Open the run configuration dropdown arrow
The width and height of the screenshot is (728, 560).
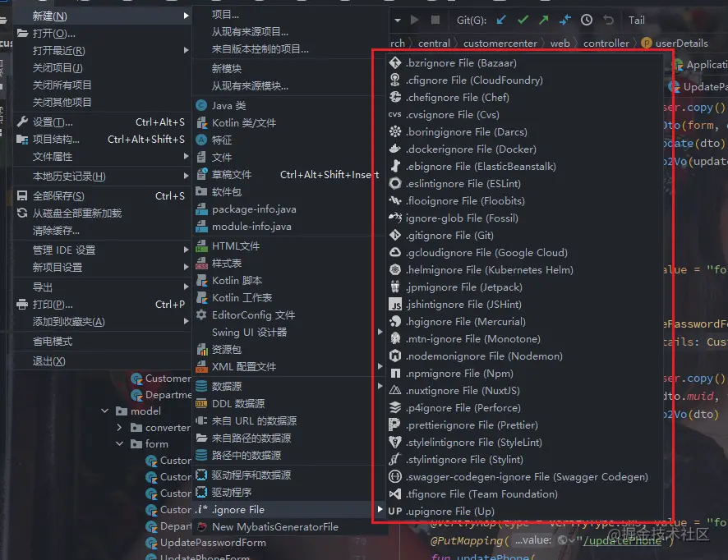pos(398,21)
